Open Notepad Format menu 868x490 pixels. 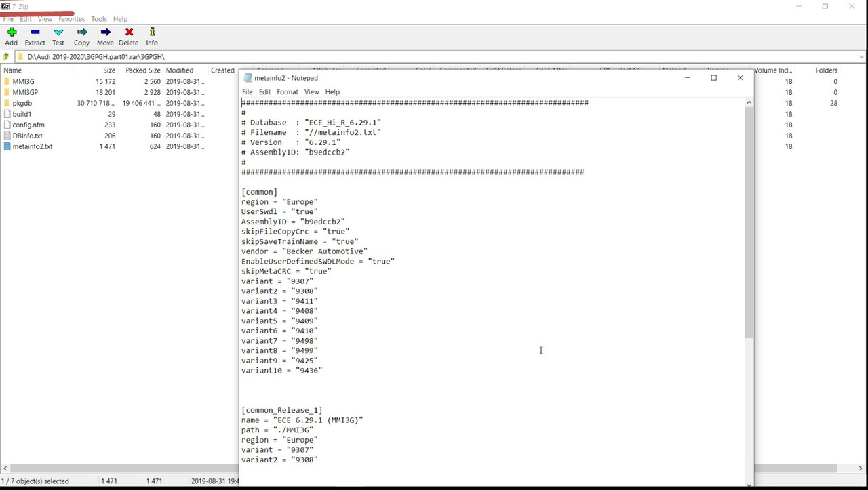coord(288,92)
